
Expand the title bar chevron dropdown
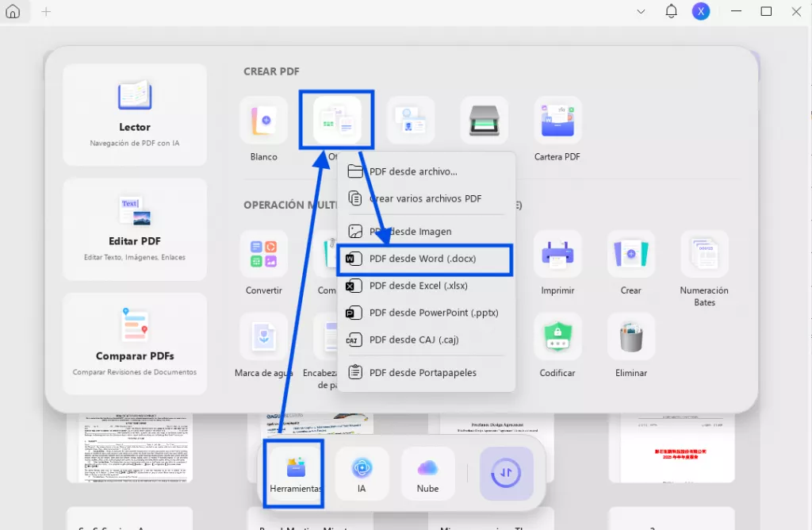(x=641, y=11)
